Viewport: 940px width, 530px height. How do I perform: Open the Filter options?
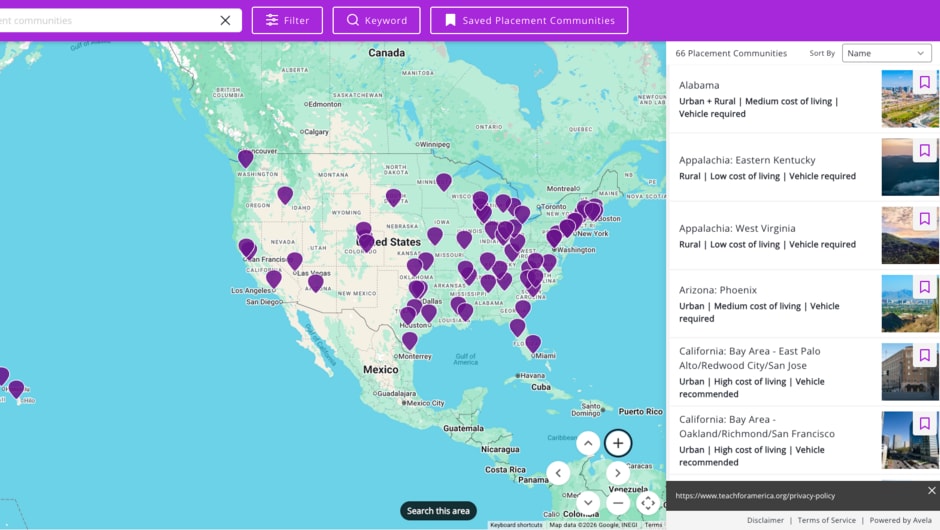tap(287, 20)
